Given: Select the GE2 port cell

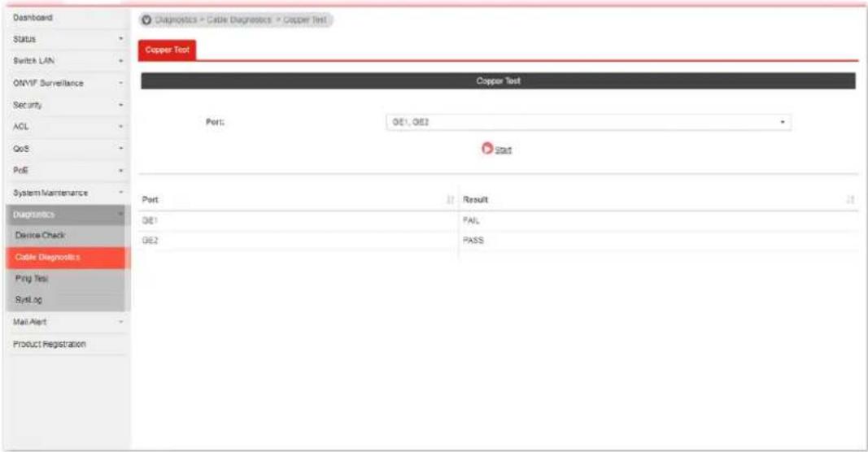Looking at the screenshot, I should (299, 241).
